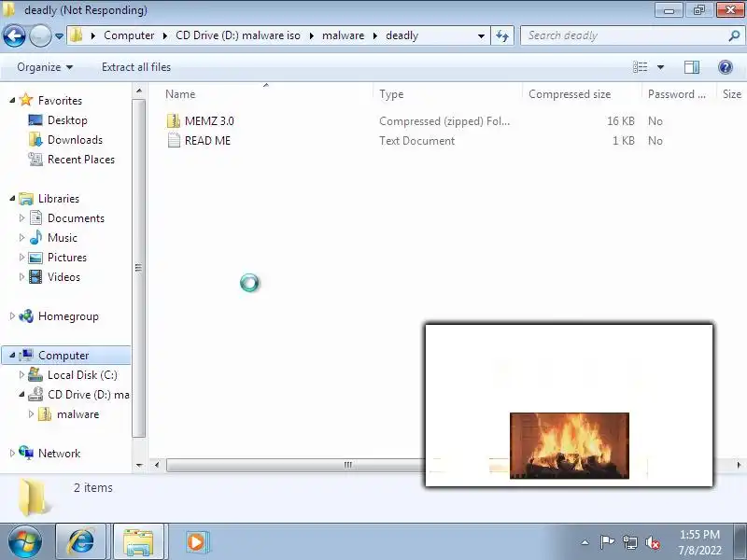The image size is (747, 560).
Task: Toggle the preview pane
Action: click(692, 67)
